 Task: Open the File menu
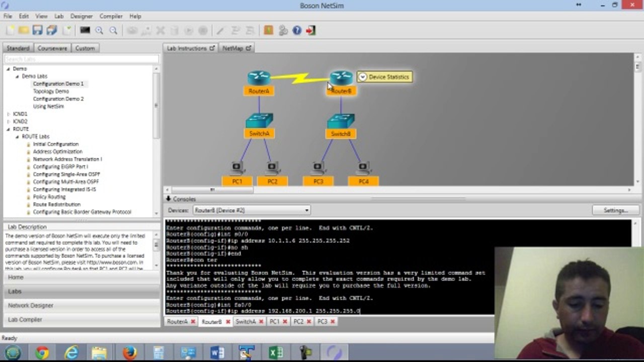pos(8,16)
